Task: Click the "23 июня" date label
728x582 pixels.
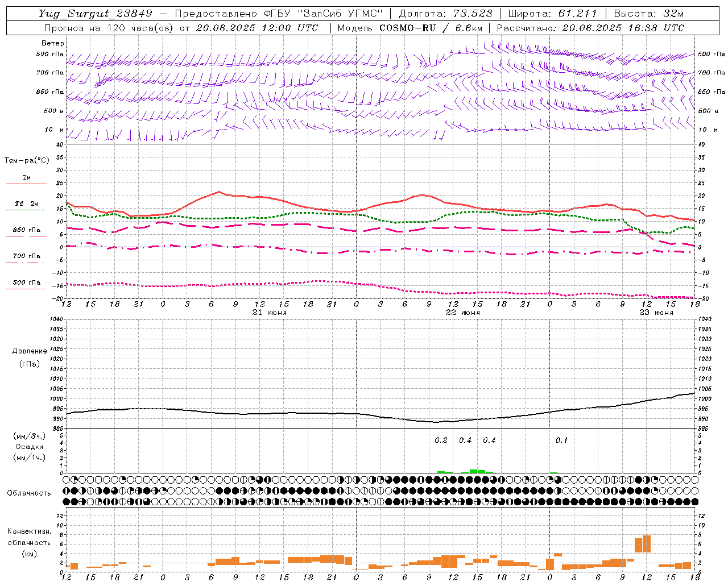Action: [656, 313]
